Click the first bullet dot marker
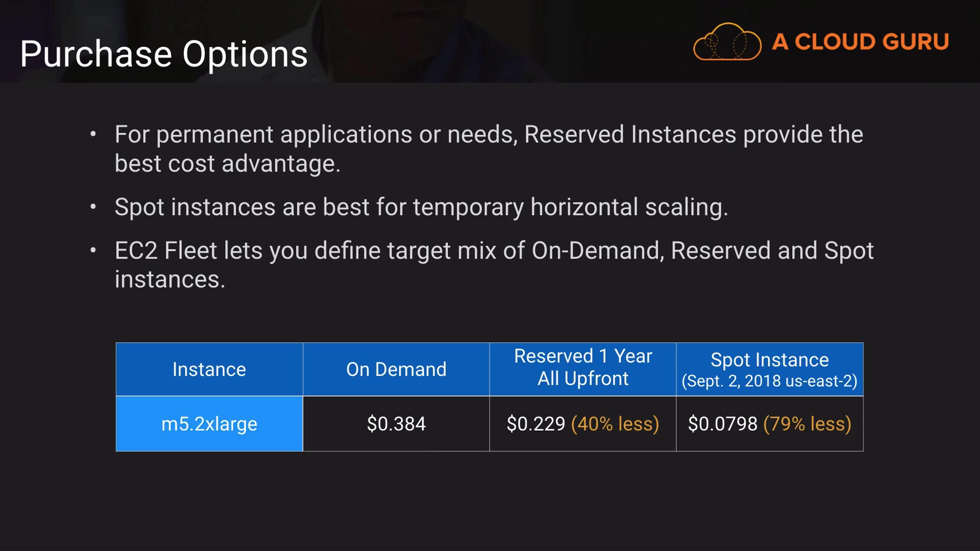This screenshot has height=551, width=980. coord(93,135)
